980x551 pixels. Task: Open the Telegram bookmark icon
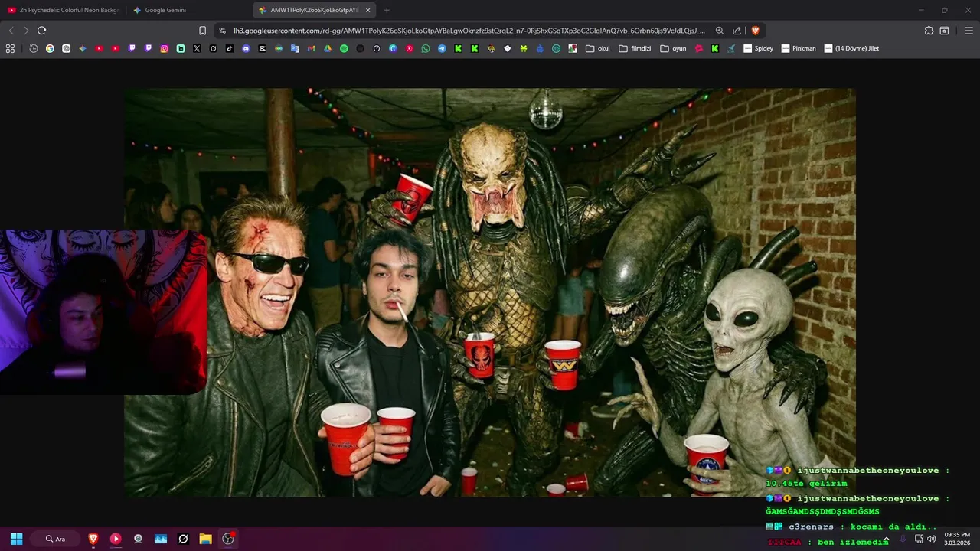[x=442, y=48]
